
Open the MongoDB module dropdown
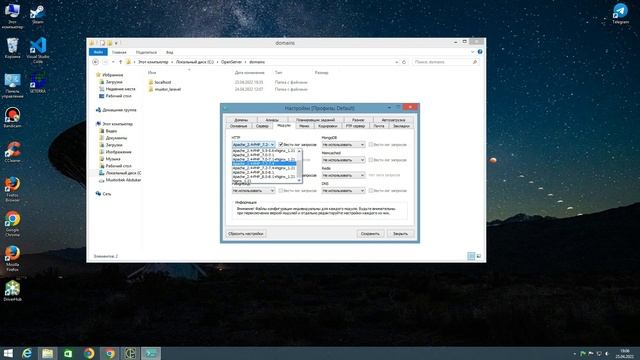343,144
